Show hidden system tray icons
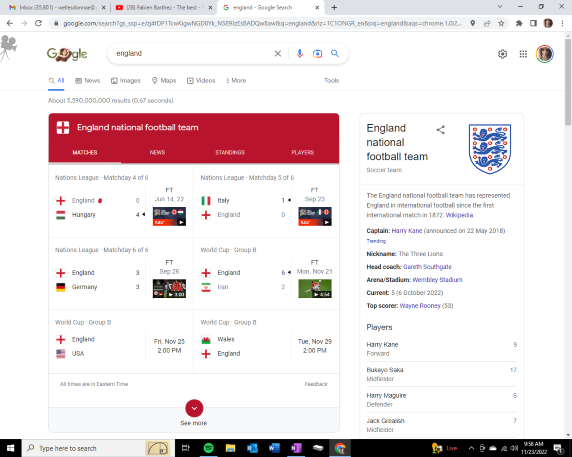The height and width of the screenshot is (457, 572). 471,448
